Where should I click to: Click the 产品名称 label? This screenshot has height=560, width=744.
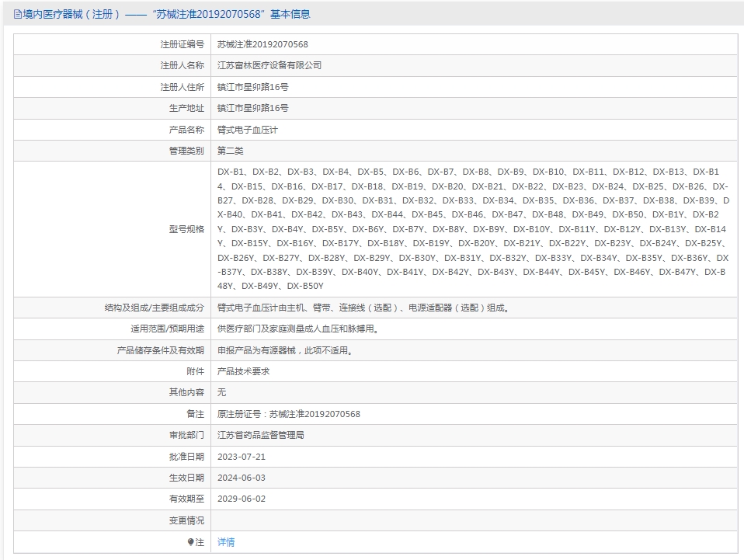click(x=186, y=130)
